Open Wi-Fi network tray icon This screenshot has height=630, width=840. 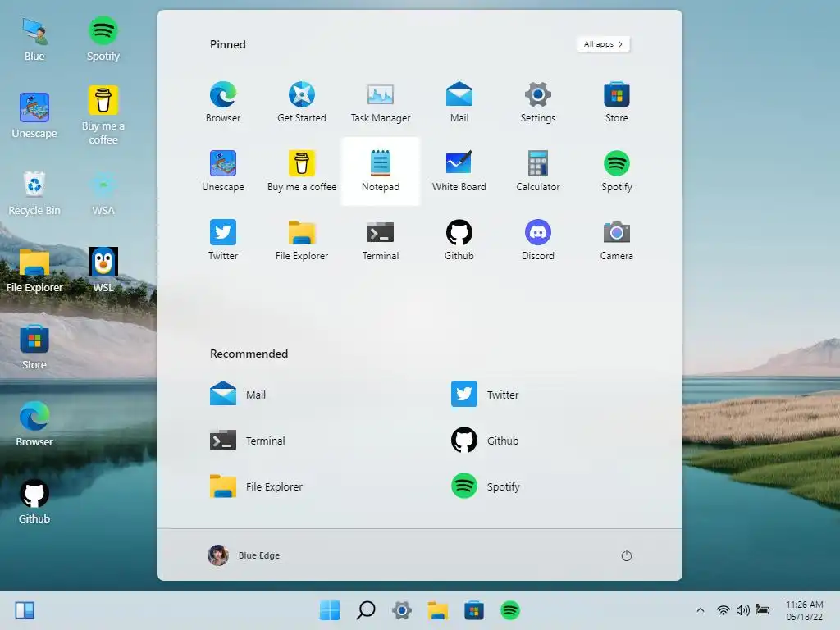coord(724,610)
